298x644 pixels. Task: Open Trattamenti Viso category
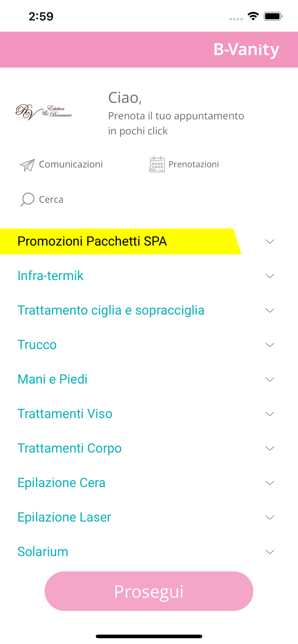(x=65, y=414)
